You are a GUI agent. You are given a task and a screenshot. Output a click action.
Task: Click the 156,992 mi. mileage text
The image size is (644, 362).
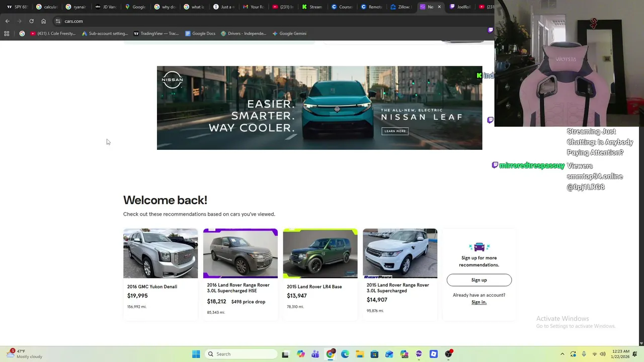[137, 307]
